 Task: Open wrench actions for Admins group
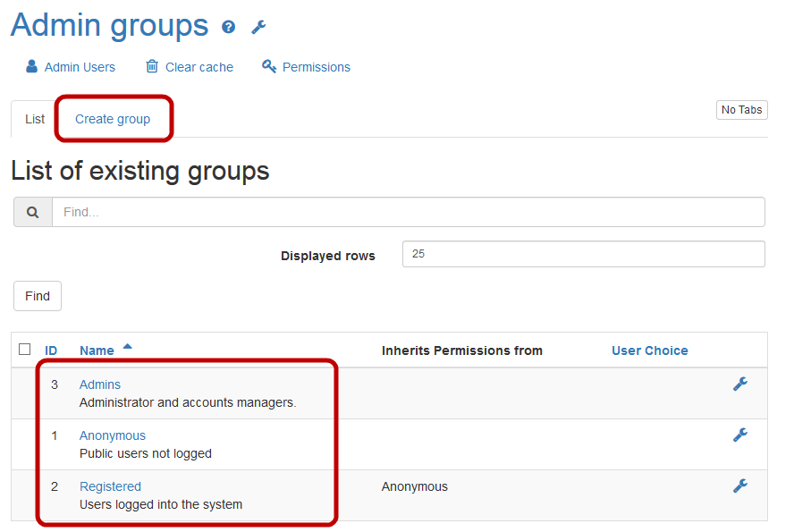[x=739, y=384]
